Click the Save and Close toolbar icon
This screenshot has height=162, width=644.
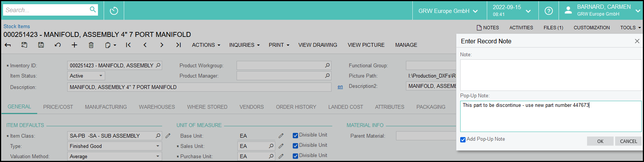point(24,45)
